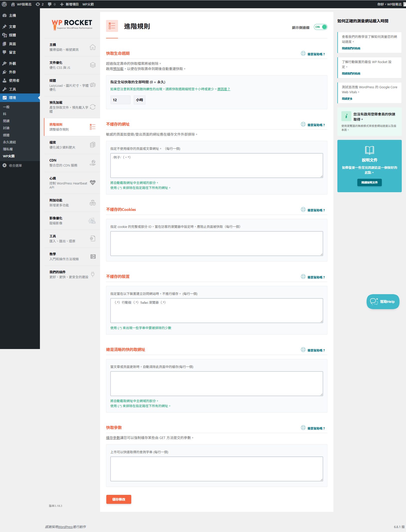Click lifebuoy help icon for 快取生命週期
This screenshot has height=532, width=406.
303,54
